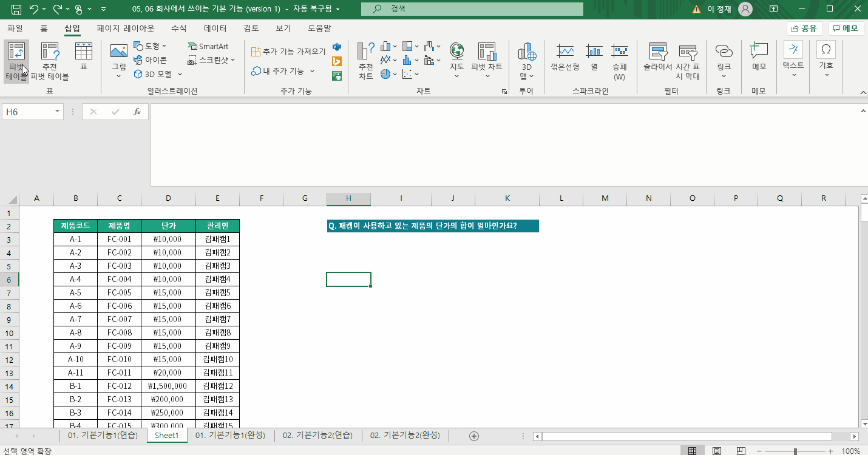Click the Share (공유) button
Viewport: 868px width, 455px height.
(x=805, y=28)
